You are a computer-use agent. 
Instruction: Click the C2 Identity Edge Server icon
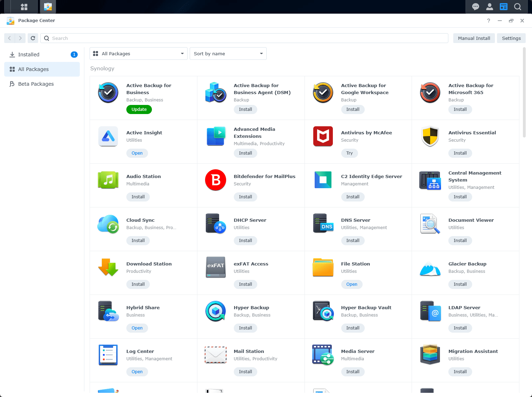(x=323, y=180)
